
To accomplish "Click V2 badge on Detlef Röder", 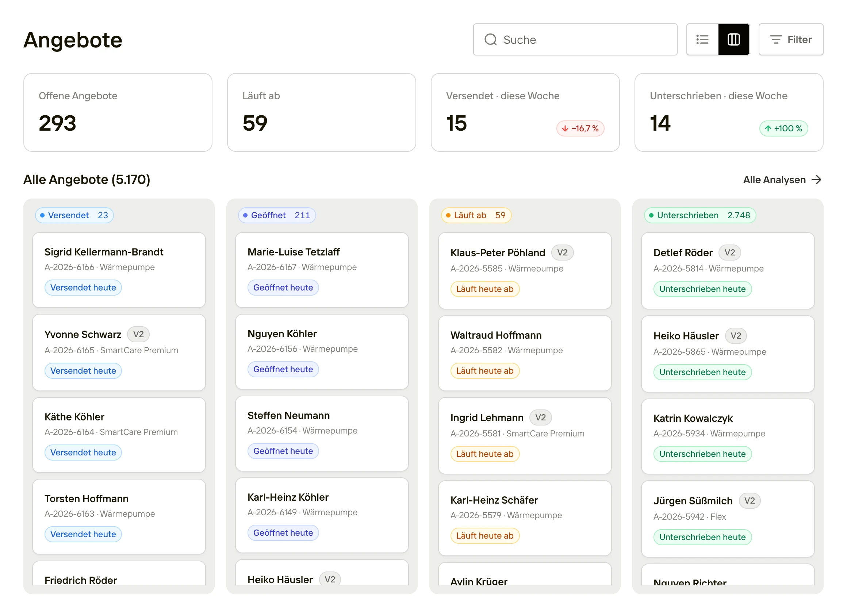I will click(729, 253).
